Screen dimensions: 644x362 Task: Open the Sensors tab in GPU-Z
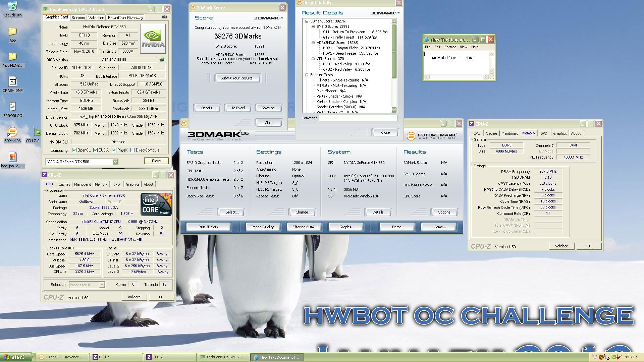[78, 18]
